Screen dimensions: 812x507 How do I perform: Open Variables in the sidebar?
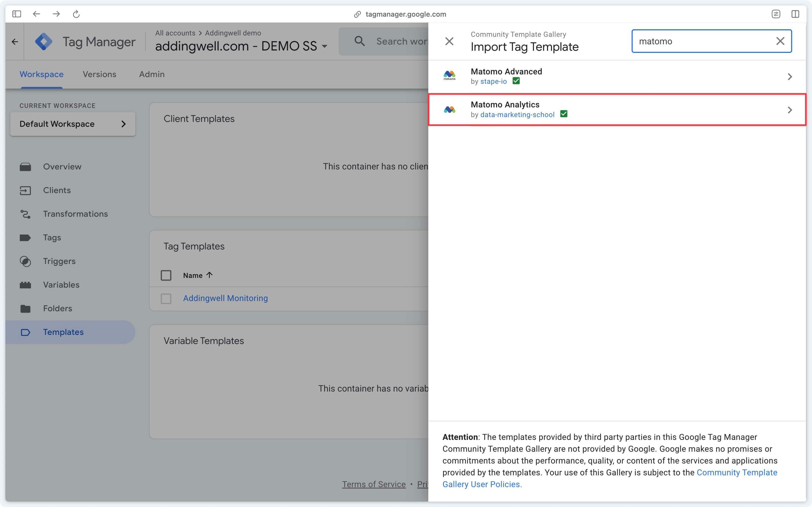(70, 285)
